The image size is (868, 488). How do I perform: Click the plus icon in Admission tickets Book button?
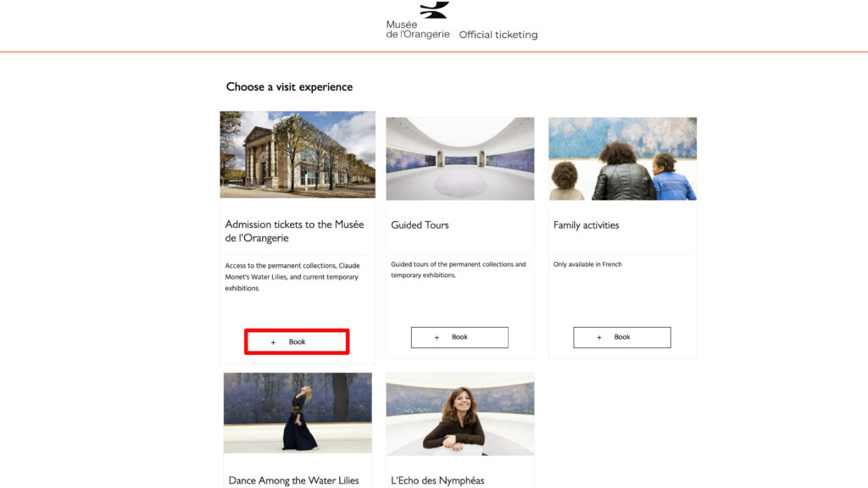point(273,342)
